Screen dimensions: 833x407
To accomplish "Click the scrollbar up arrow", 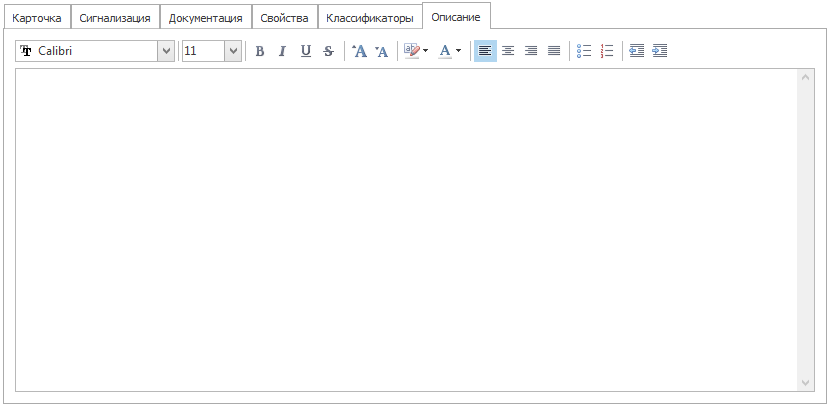I will 805,78.
